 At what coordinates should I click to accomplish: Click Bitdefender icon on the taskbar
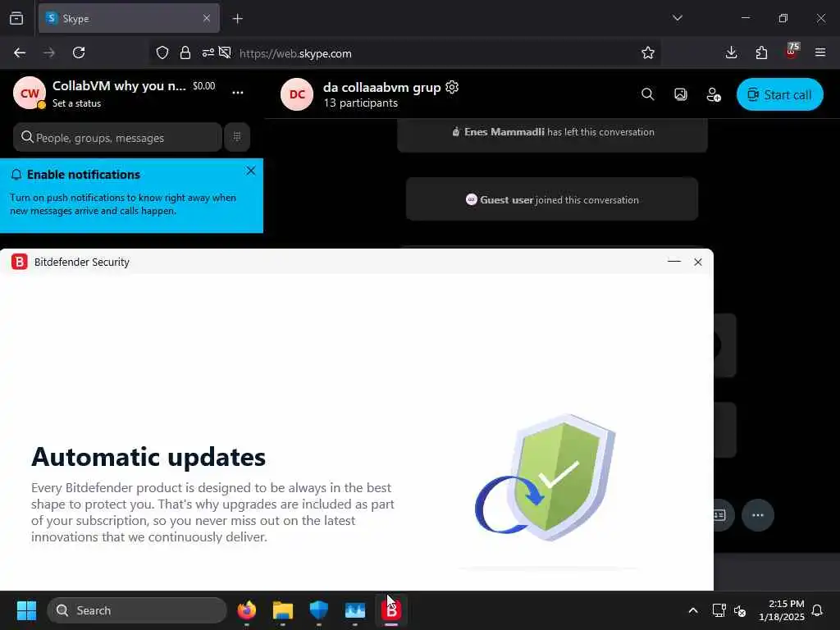(391, 609)
